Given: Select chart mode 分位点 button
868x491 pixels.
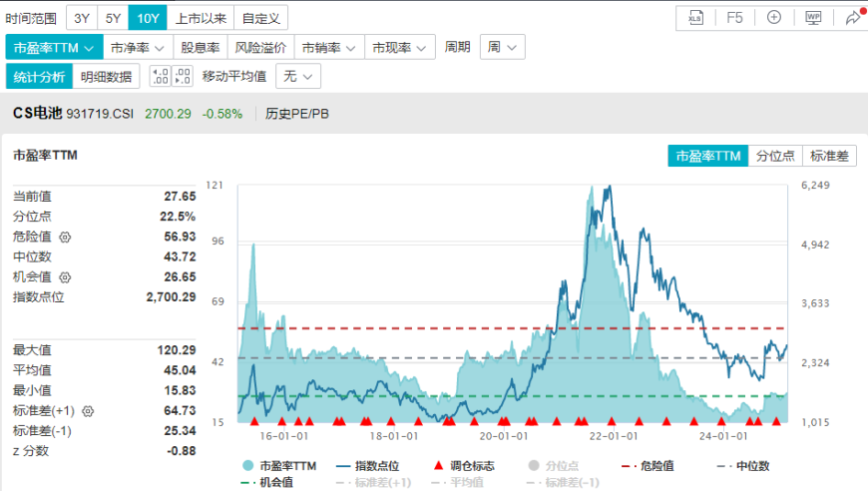Looking at the screenshot, I should (775, 156).
